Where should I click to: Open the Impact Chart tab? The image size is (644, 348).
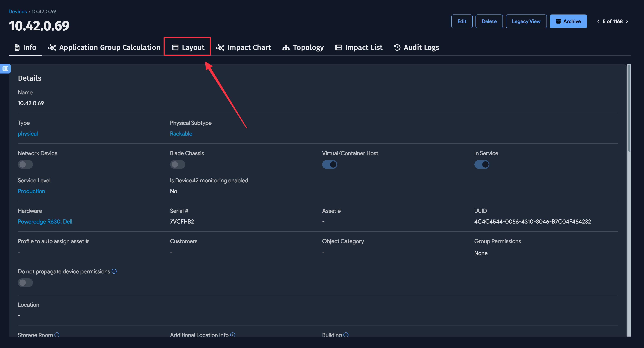(243, 48)
